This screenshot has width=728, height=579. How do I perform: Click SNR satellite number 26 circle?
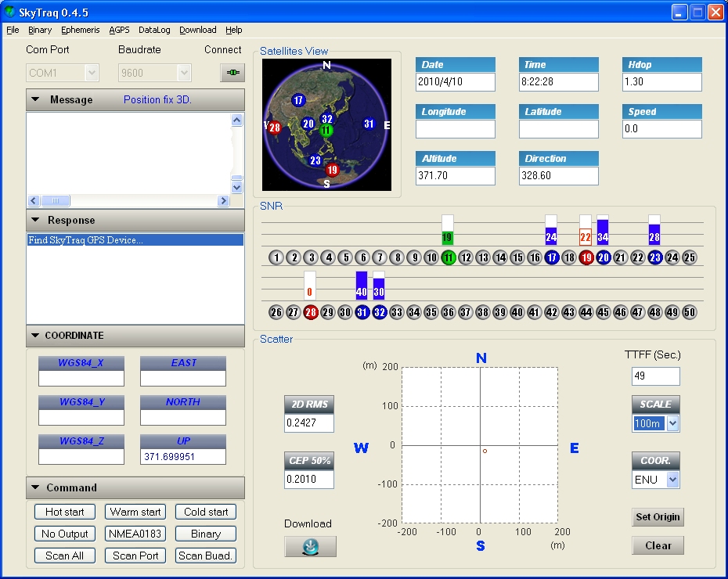(276, 312)
